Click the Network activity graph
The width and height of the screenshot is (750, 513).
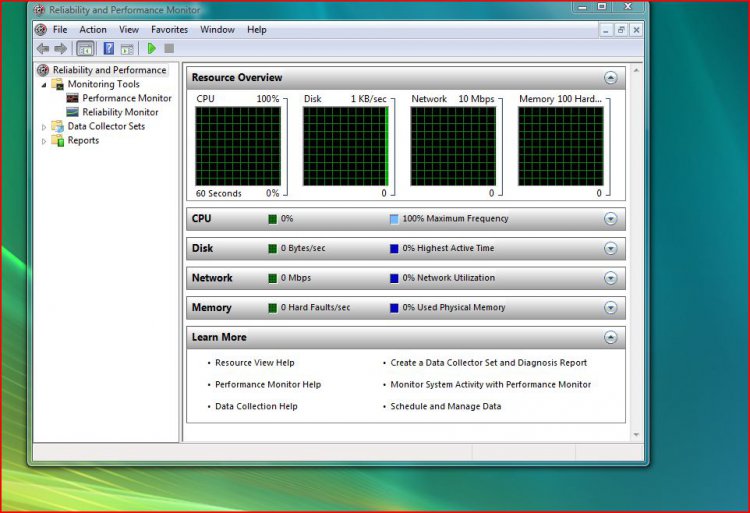tap(453, 146)
